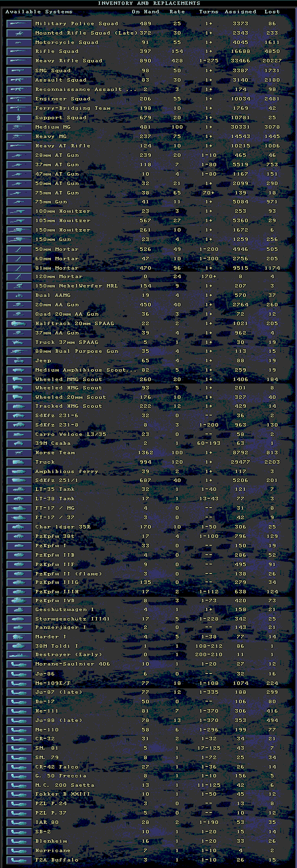297x868 pixels.
Task: Click the Ferry-Bridging Team row name
Action: [x=73, y=108]
